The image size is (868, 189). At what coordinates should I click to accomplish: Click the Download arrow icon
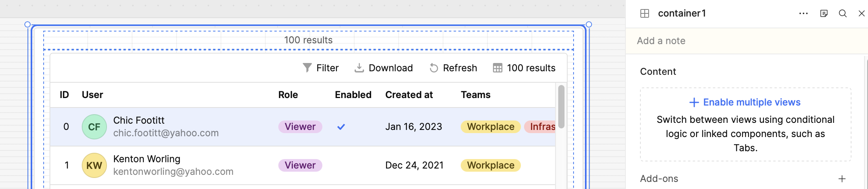coord(359,68)
